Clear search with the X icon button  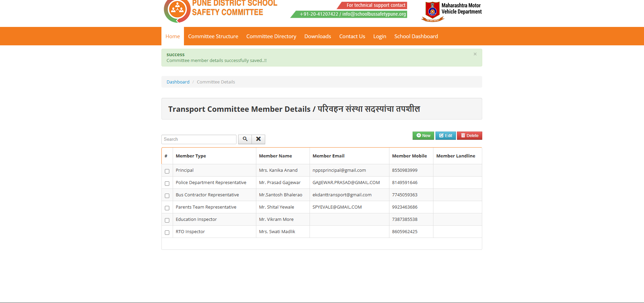pos(258,139)
